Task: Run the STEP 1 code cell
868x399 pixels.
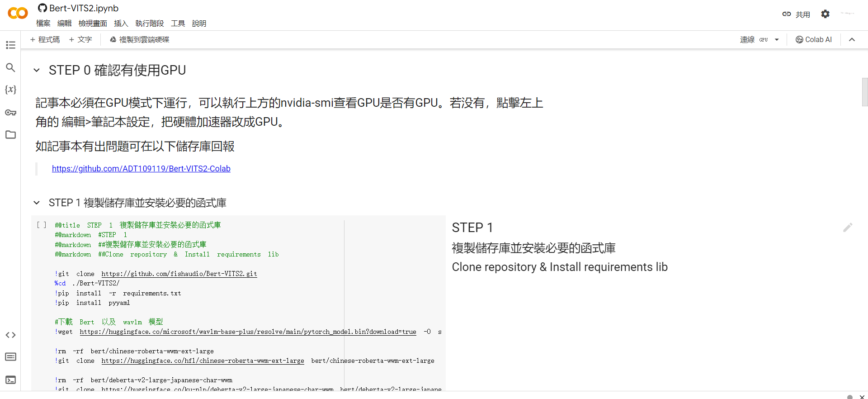Action: click(x=42, y=225)
